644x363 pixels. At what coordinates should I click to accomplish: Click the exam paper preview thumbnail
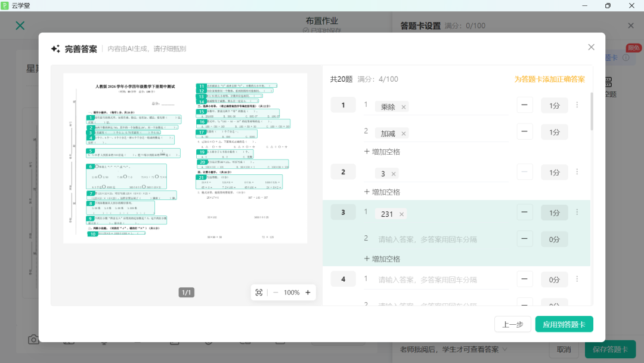(x=185, y=158)
